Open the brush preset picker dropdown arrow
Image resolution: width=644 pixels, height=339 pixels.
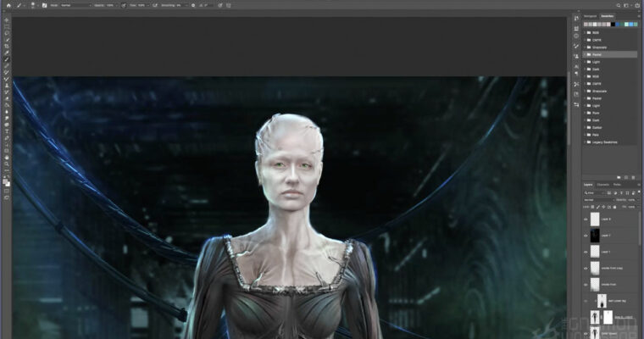click(38, 5)
